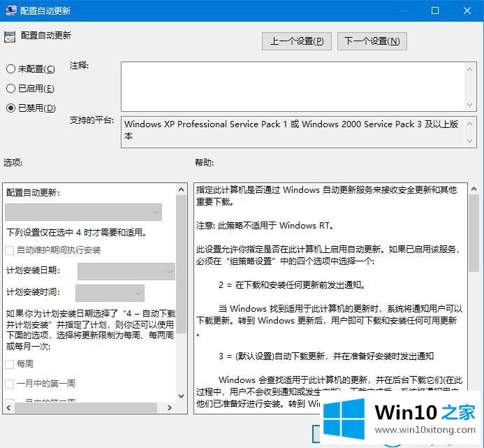Image resolution: width=484 pixels, height=448 pixels.
Task: Check the 每周 checkbox
Action: click(10, 364)
